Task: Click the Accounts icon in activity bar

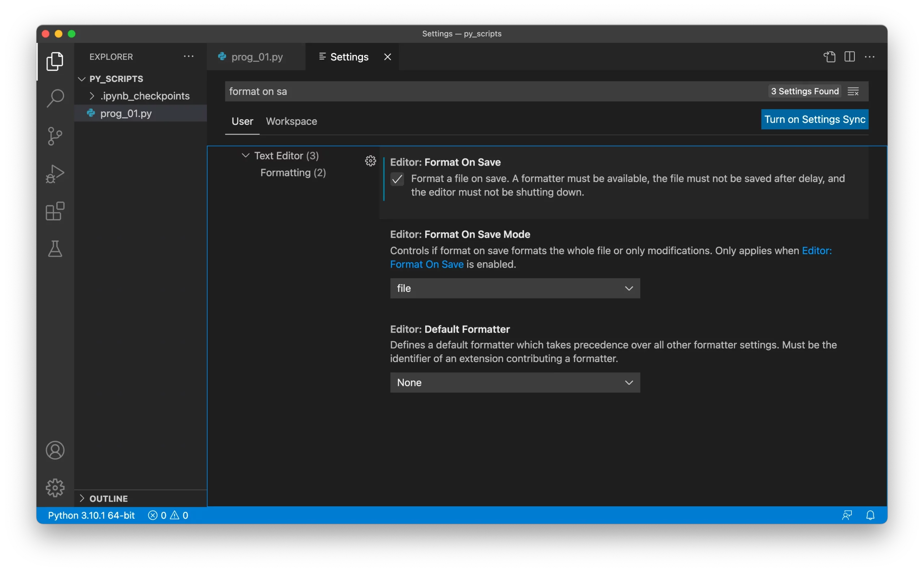Action: coord(55,450)
